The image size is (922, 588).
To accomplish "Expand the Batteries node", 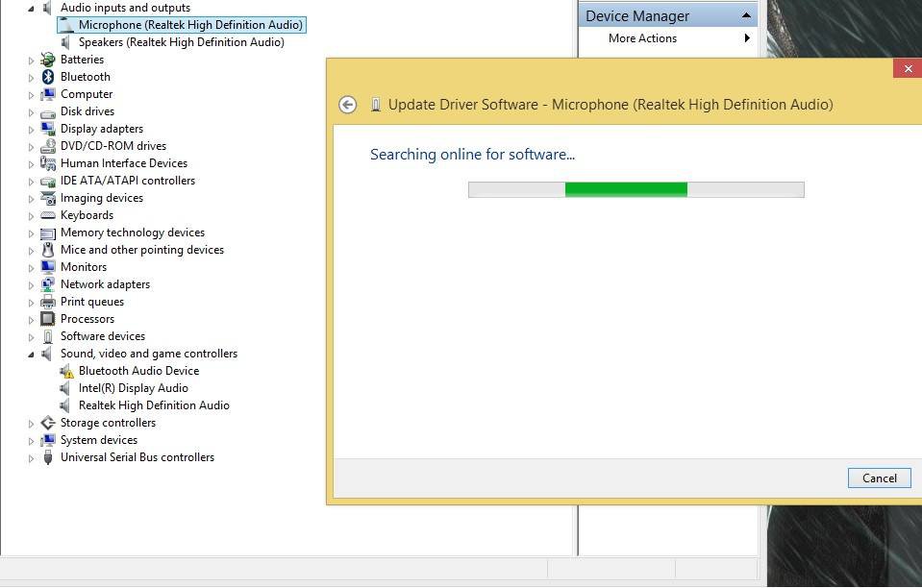I will click(x=31, y=60).
